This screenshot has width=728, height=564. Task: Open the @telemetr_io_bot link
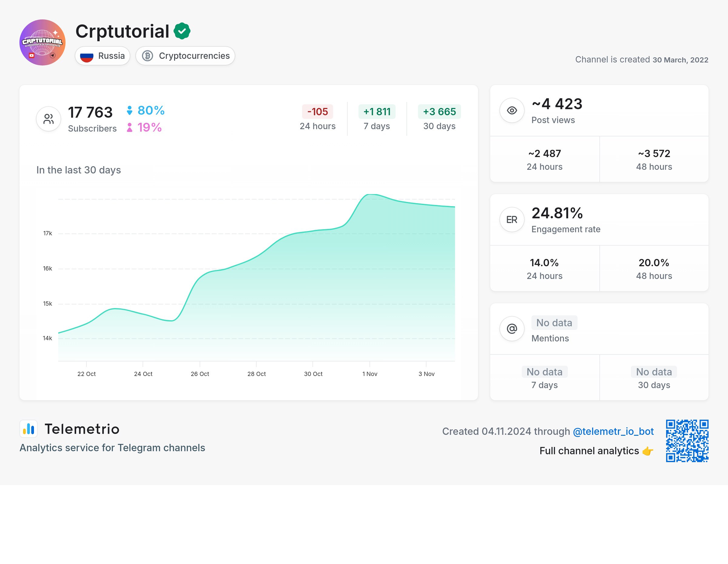point(613,431)
